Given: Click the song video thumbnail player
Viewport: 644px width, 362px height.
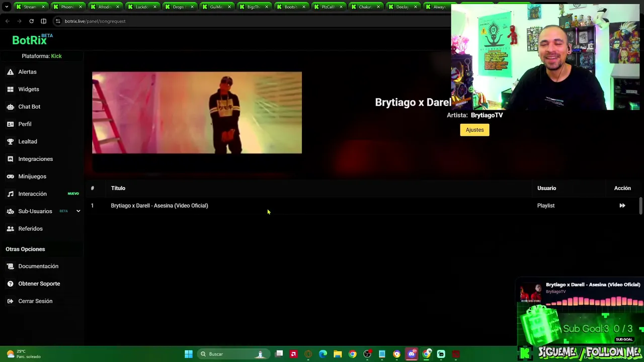Looking at the screenshot, I should coord(197,113).
